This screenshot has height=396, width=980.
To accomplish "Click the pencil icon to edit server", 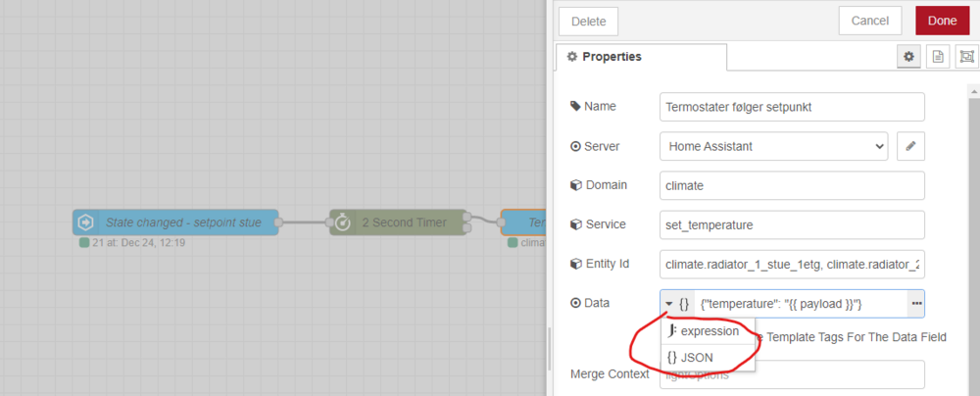I will pos(910,146).
